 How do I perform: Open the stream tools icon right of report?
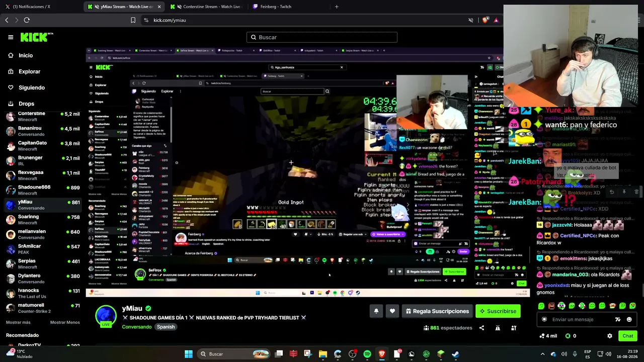click(514, 328)
